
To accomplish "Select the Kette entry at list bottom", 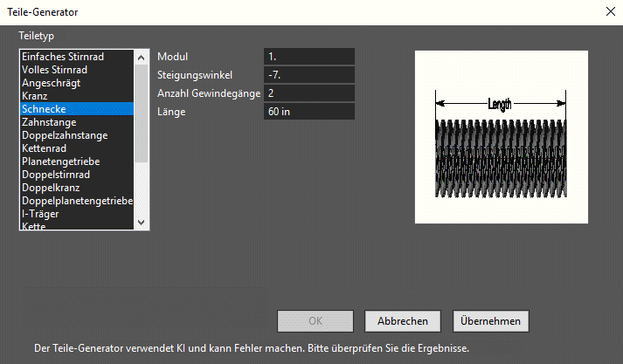I will (x=77, y=225).
